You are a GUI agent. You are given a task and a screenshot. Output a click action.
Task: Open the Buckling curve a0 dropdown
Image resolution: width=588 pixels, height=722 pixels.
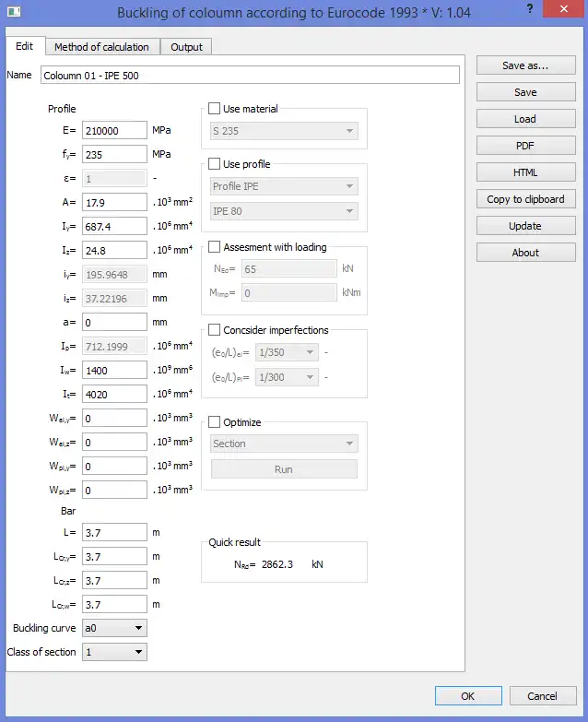[114, 628]
